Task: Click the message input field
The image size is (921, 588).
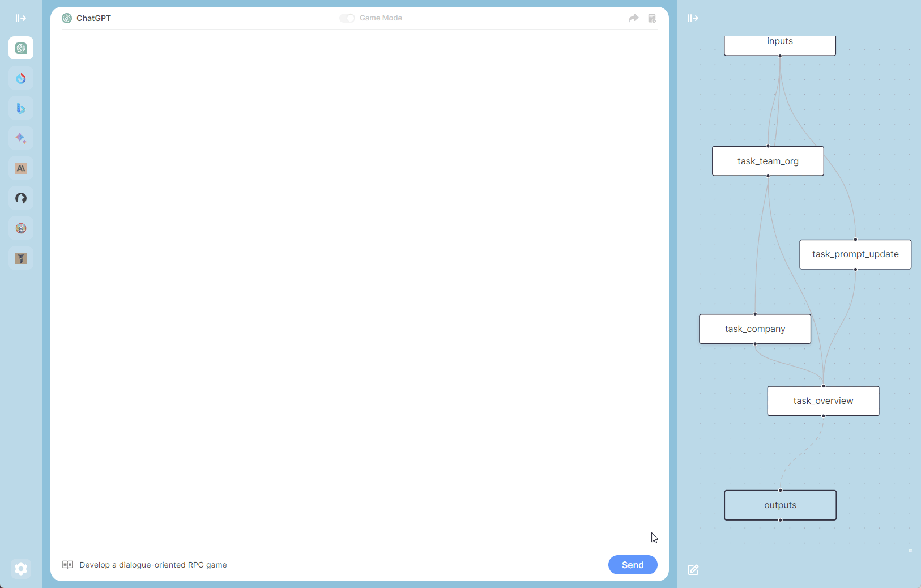Action: (x=340, y=565)
